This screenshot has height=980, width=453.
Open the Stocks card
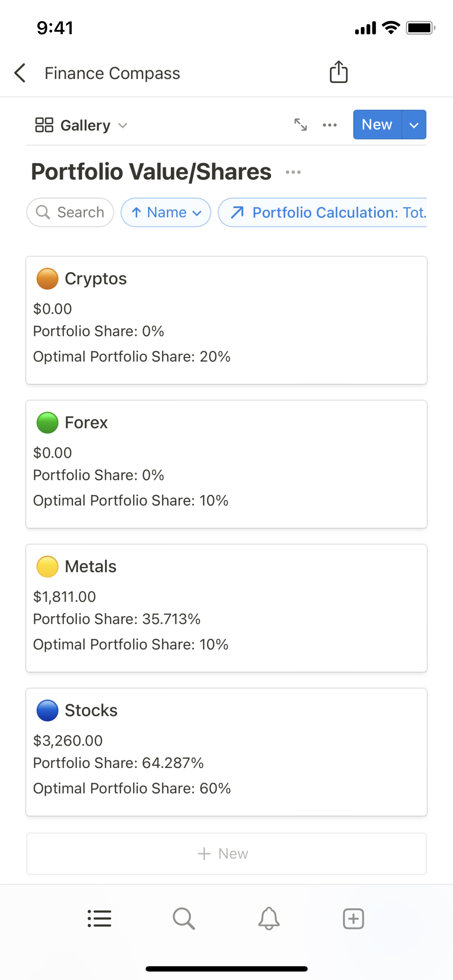pyautogui.click(x=226, y=751)
